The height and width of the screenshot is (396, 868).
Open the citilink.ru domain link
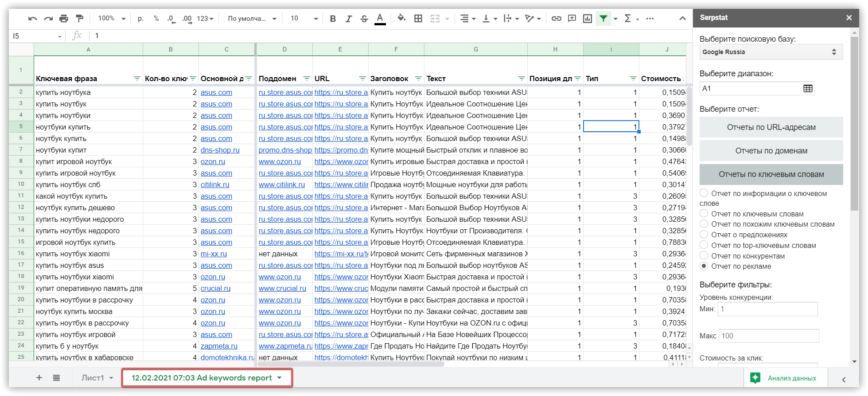215,184
